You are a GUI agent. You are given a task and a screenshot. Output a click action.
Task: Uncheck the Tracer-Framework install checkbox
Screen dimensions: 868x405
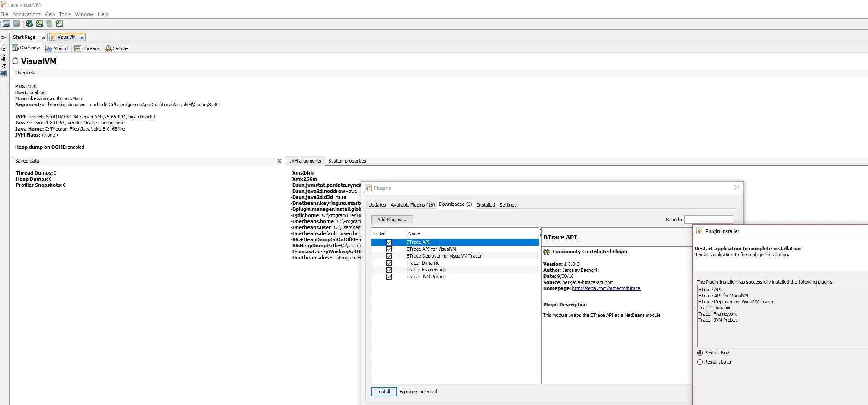389,270
